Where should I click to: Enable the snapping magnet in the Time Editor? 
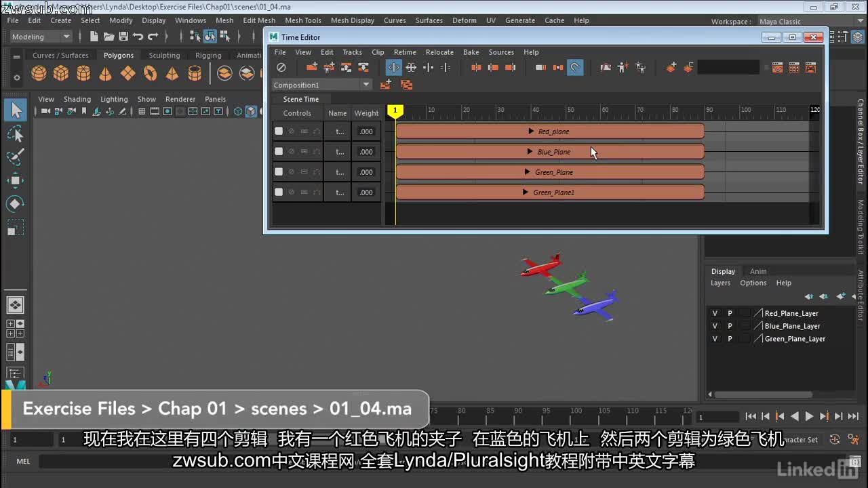[575, 67]
